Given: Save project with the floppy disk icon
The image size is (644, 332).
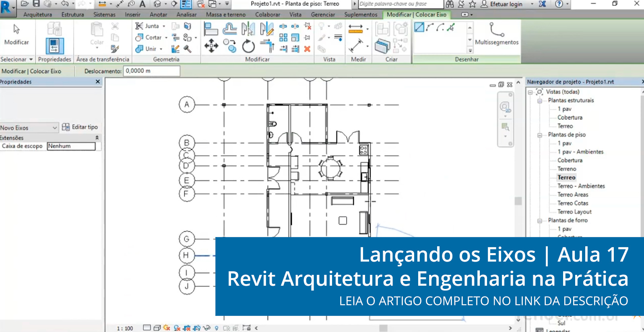Looking at the screenshot, I should (36, 4).
